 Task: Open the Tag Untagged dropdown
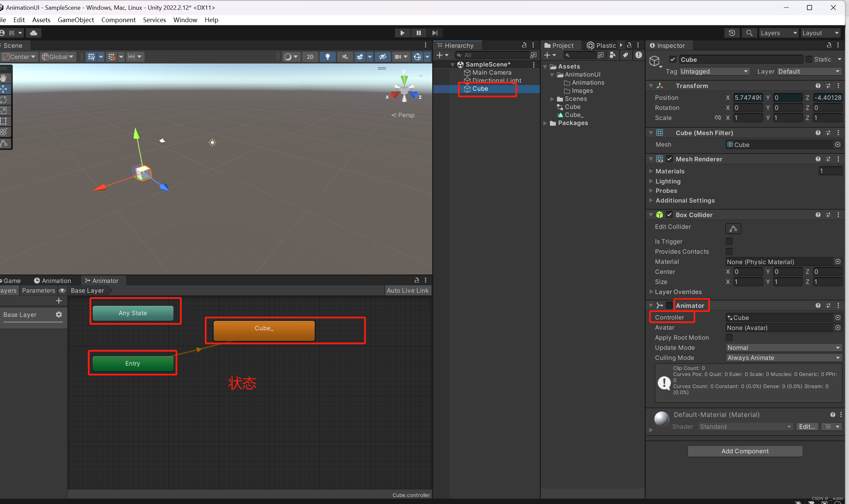point(714,71)
